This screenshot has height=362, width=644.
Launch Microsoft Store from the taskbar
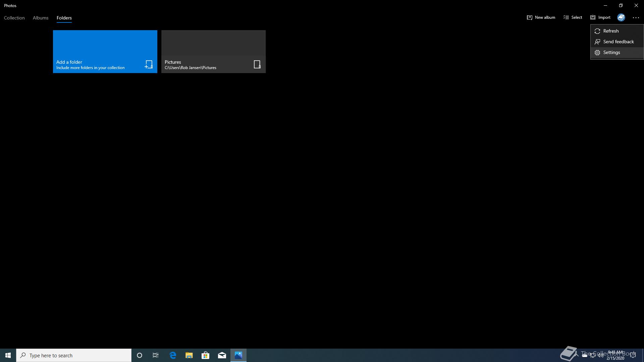pyautogui.click(x=206, y=355)
